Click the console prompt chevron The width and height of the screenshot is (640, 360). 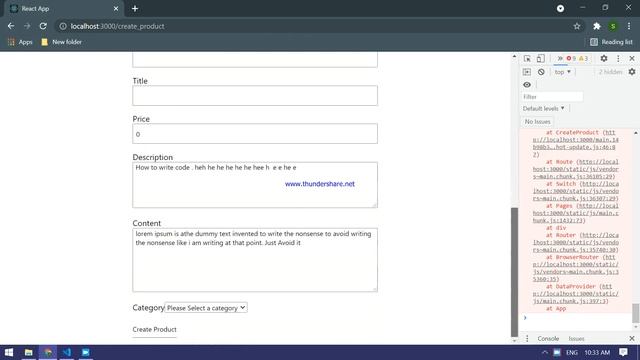point(525,318)
